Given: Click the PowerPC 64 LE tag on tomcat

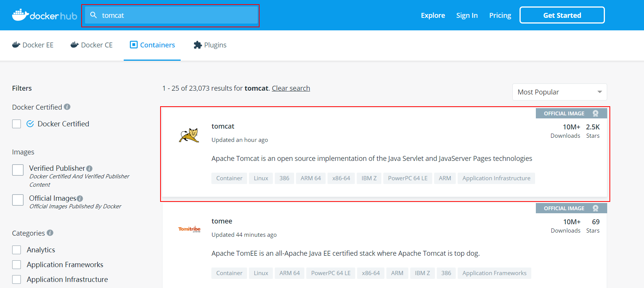Looking at the screenshot, I should [408, 178].
